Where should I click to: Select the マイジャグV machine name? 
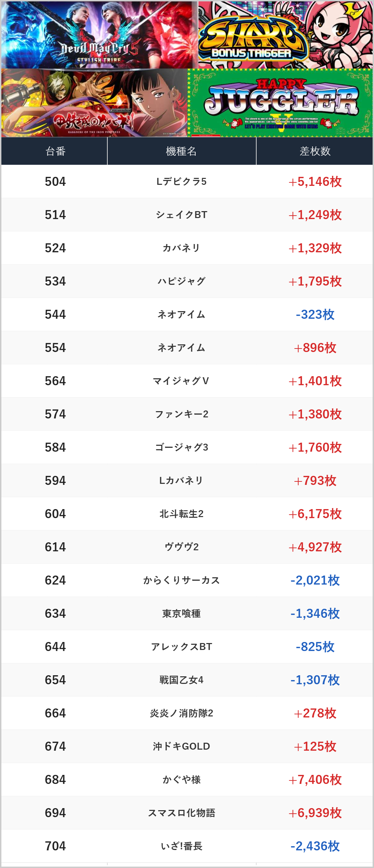coord(181,381)
